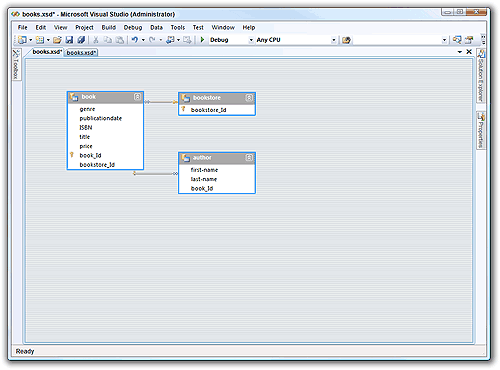The height and width of the screenshot is (370, 500).
Task: Select the book_Id key column in book table
Action: [x=105, y=156]
